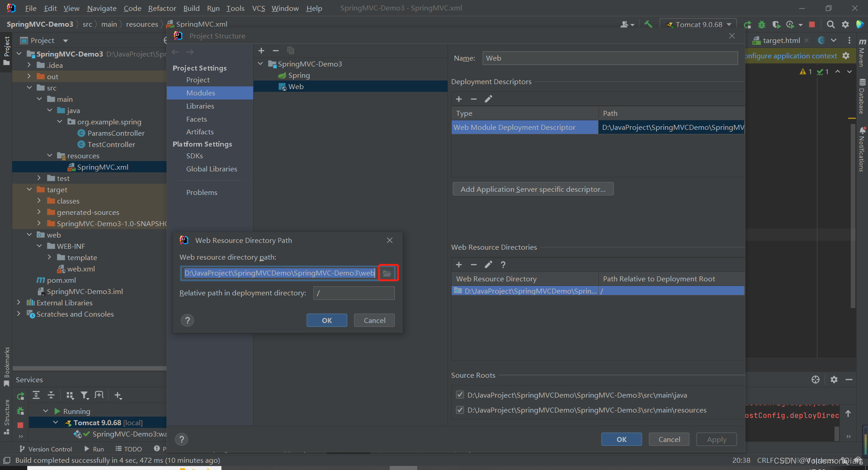Remove the selected web resource directory
Image resolution: width=868 pixels, height=470 pixels.
tap(474, 265)
